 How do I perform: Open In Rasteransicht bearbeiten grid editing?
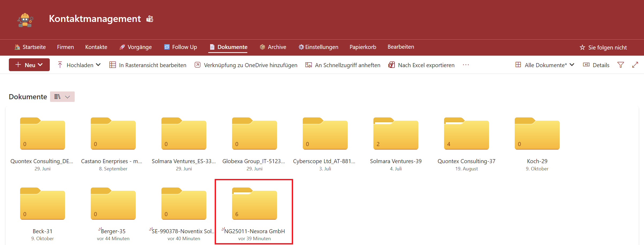(148, 65)
